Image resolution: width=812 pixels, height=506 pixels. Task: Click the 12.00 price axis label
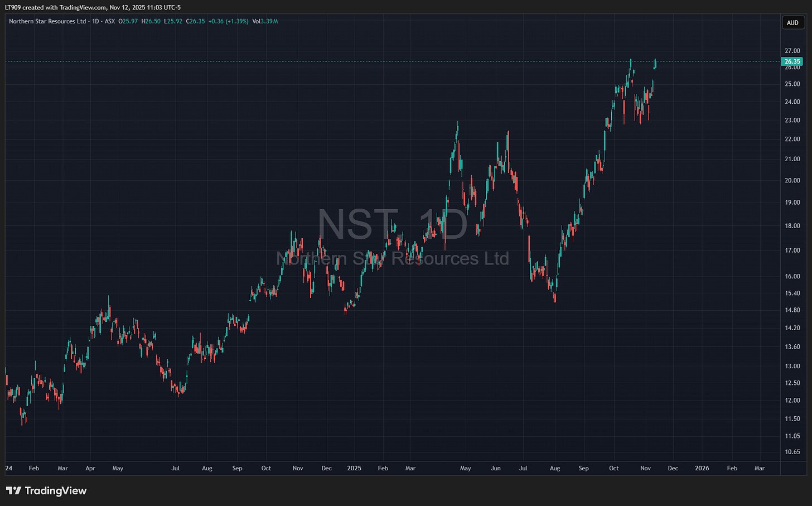tap(792, 401)
